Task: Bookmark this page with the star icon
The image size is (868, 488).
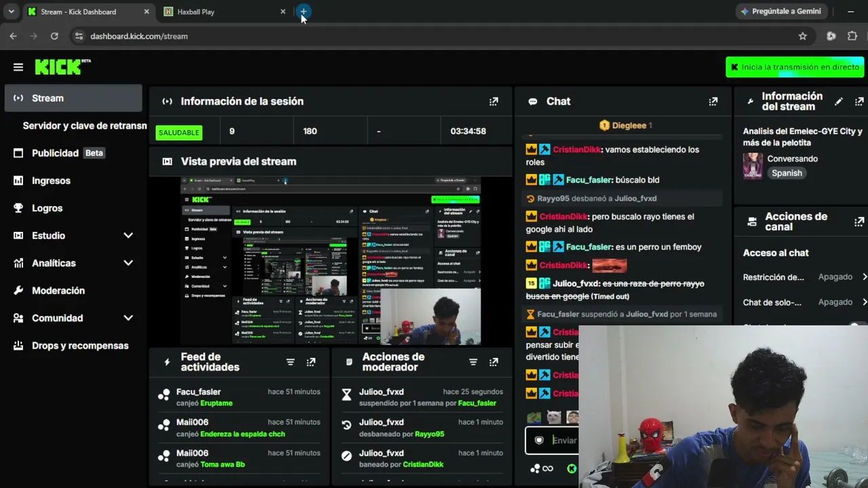Action: [x=803, y=36]
